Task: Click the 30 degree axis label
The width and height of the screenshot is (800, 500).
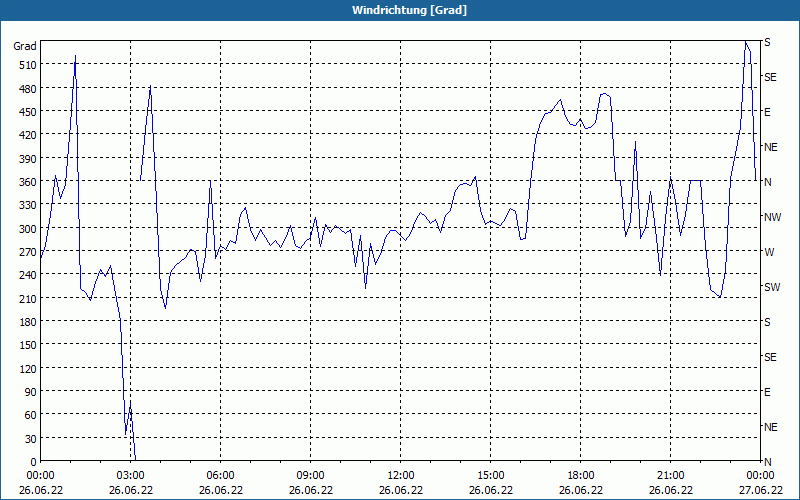Action: (31, 439)
